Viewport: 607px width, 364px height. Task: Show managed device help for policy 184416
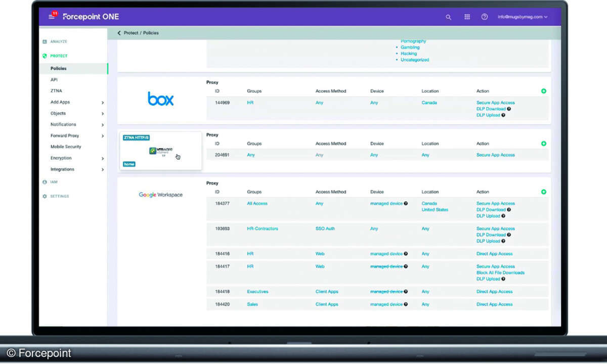pyautogui.click(x=406, y=254)
